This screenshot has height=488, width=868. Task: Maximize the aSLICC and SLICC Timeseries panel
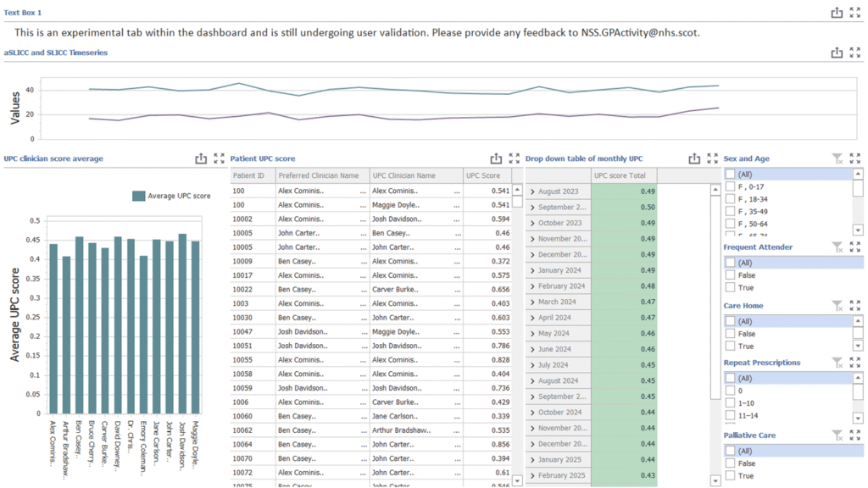pos(855,53)
